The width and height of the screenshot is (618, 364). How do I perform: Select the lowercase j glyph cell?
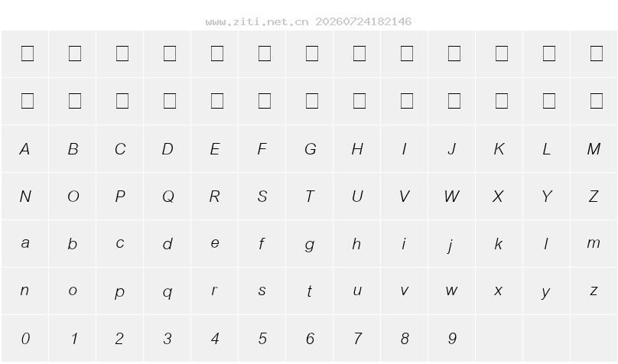click(452, 243)
